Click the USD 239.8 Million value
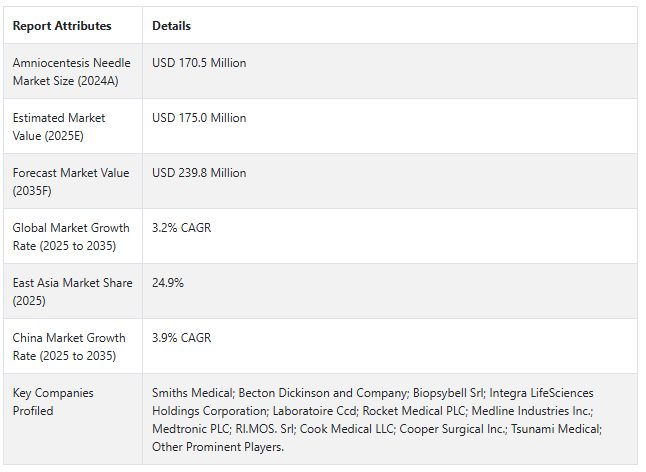The width and height of the screenshot is (646, 472). pos(199,173)
